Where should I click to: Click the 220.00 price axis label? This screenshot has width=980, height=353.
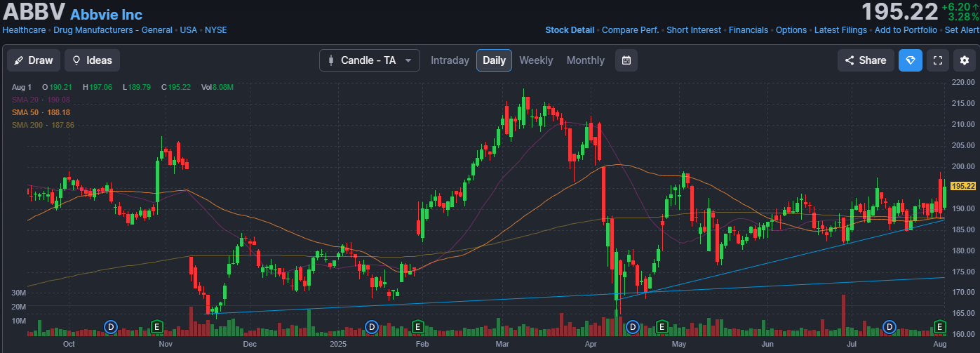tap(964, 83)
